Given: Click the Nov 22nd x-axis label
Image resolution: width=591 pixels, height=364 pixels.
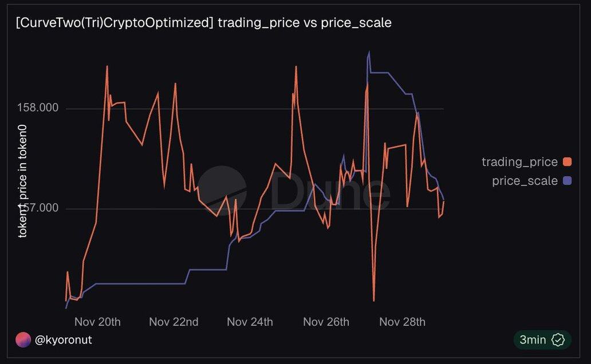Looking at the screenshot, I should pyautogui.click(x=174, y=322).
